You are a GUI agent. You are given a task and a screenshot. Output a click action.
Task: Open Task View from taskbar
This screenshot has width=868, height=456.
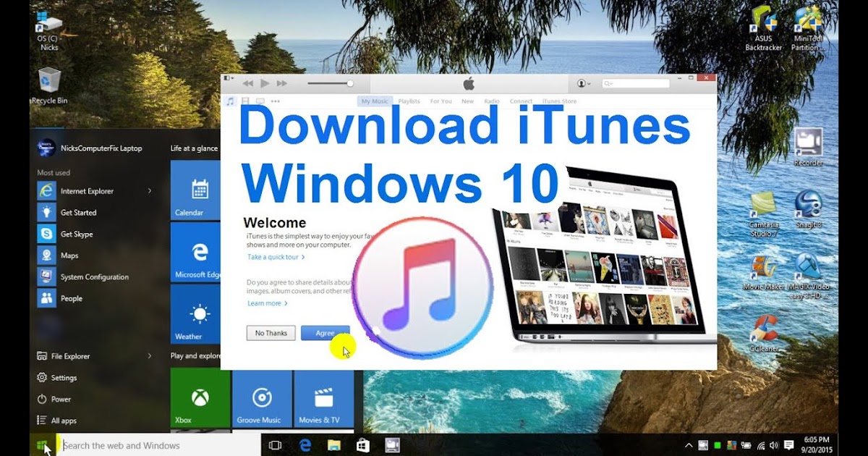pos(275,445)
